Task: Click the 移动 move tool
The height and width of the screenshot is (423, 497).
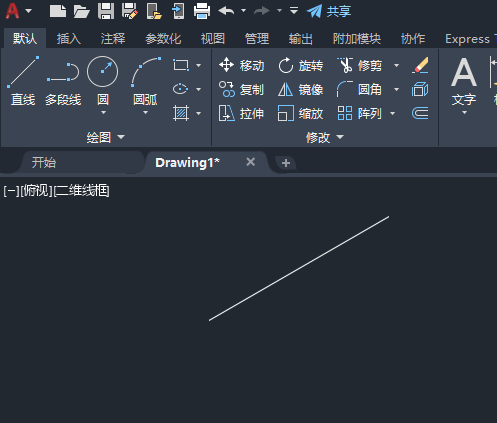Action: (x=242, y=65)
